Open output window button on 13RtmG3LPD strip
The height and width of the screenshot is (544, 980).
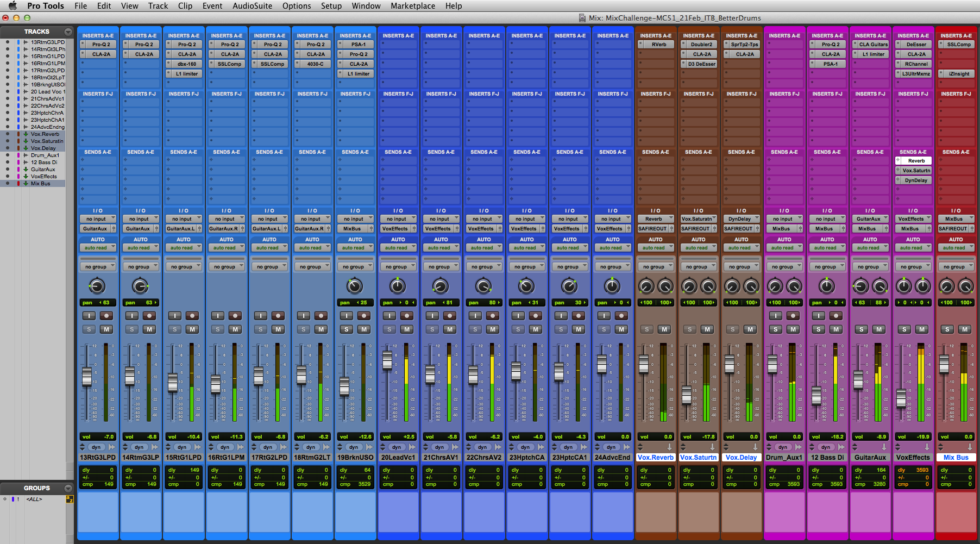(114, 229)
